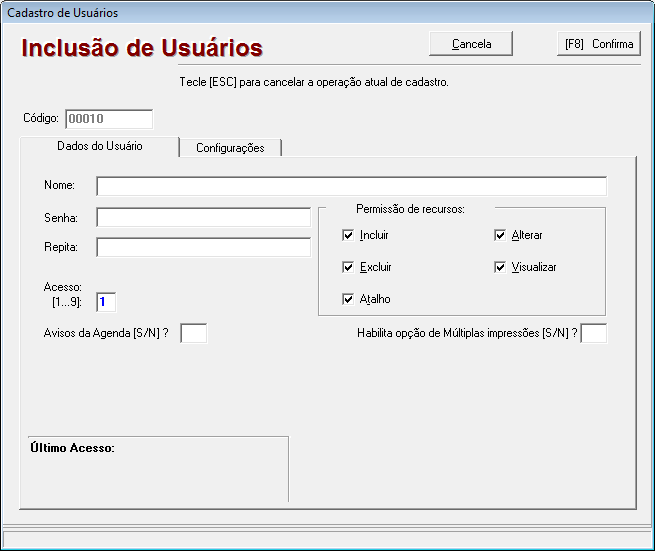Viewport: 655px width, 551px height.
Task: Uncheck the Visualizar permission checkbox
Action: point(501,268)
